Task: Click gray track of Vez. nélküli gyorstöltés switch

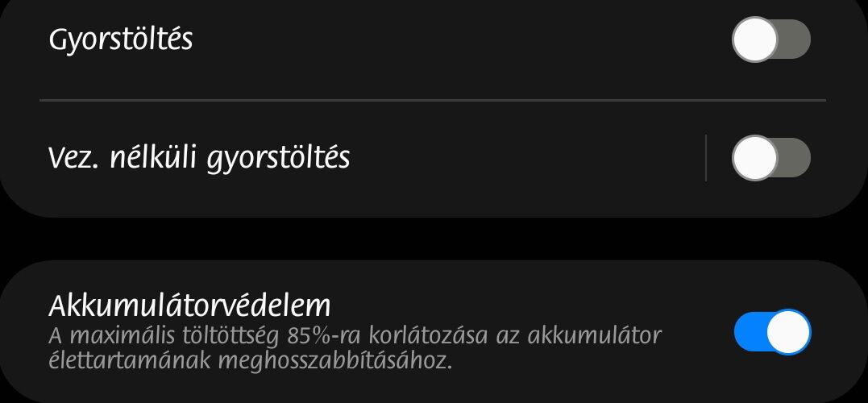Action: tap(795, 158)
